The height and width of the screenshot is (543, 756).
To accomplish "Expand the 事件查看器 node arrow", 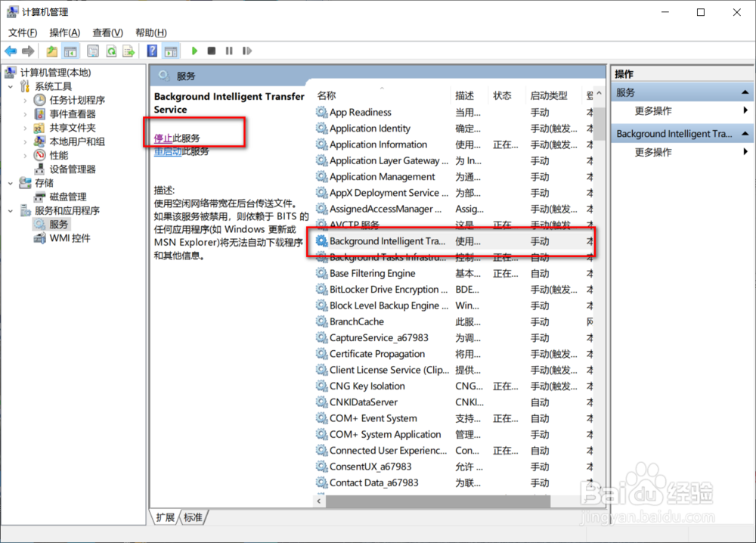I will [x=25, y=114].
